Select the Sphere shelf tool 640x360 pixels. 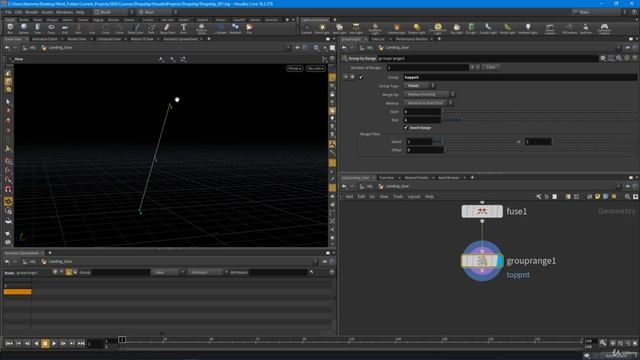pyautogui.click(x=24, y=28)
